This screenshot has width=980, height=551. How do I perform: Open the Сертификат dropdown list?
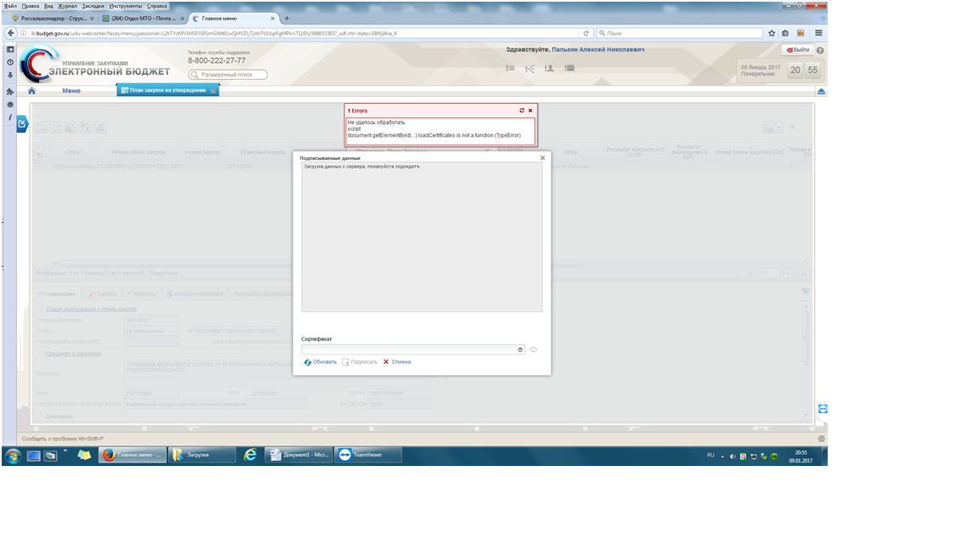tap(520, 349)
